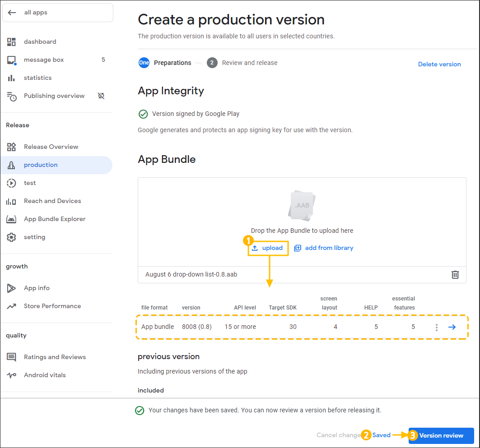Screen dimensions: 480x448
Task: Open Reach and Devices section
Action: [52, 201]
